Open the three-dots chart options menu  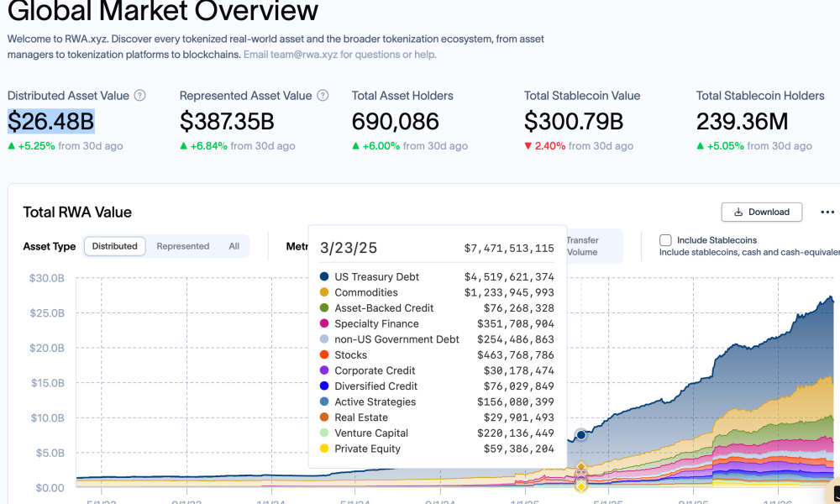click(x=827, y=213)
